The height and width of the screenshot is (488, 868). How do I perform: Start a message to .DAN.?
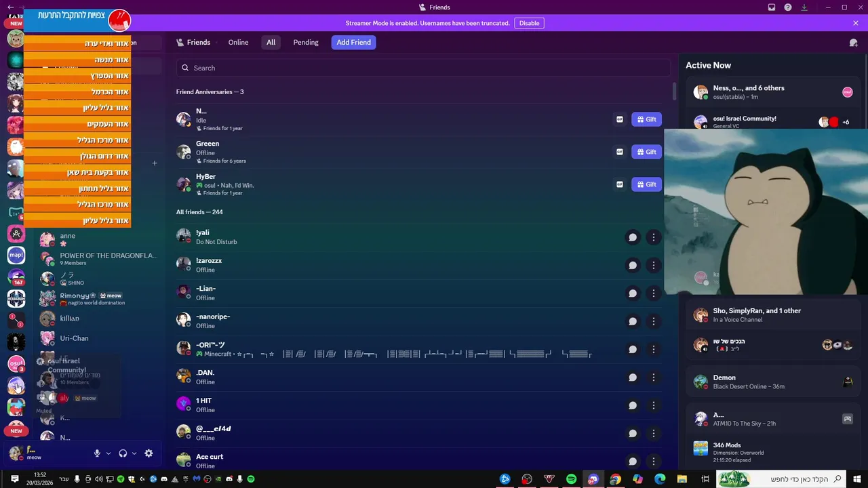click(x=633, y=378)
